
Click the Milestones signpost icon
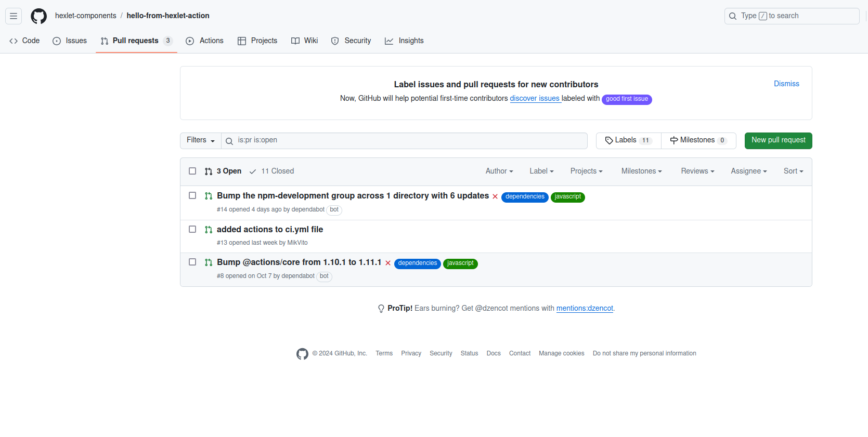[674, 140]
